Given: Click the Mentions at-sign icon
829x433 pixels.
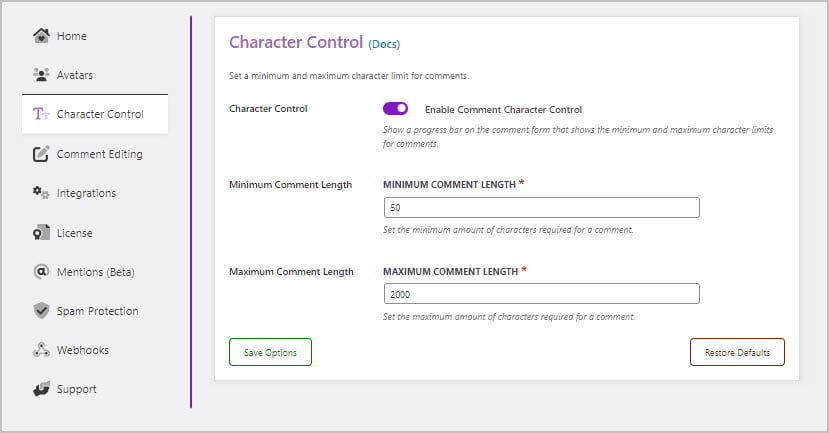Looking at the screenshot, I should [x=41, y=271].
